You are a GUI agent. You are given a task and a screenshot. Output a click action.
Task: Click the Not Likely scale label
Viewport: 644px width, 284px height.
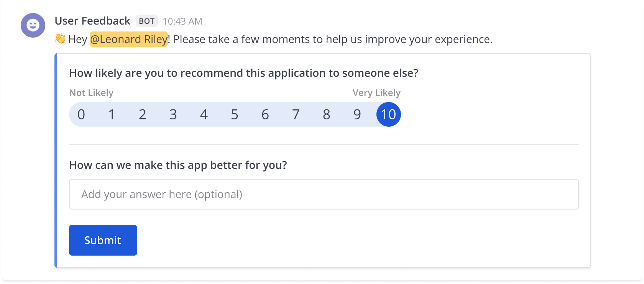(x=91, y=92)
